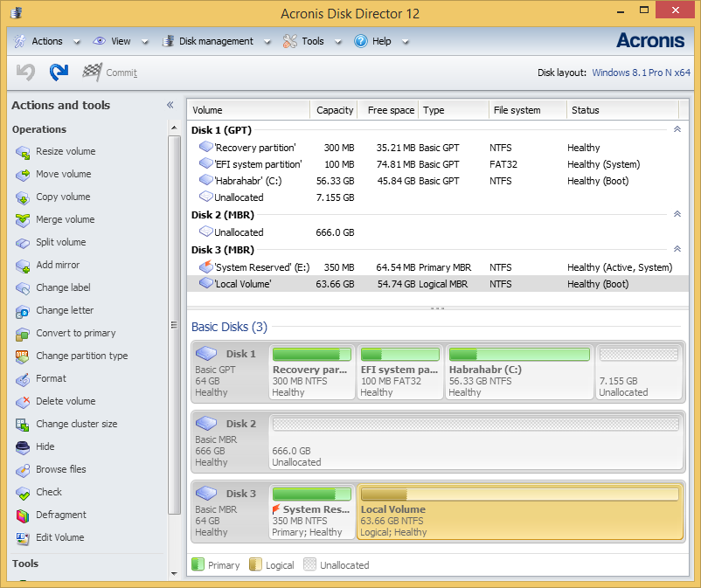This screenshot has height=588, width=701.
Task: Click the Convert to primary icon
Action: [x=23, y=334]
